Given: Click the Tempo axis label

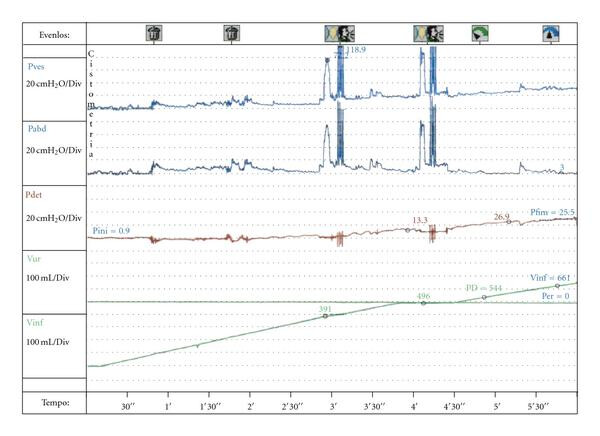Looking at the screenshot, I should (x=55, y=403).
